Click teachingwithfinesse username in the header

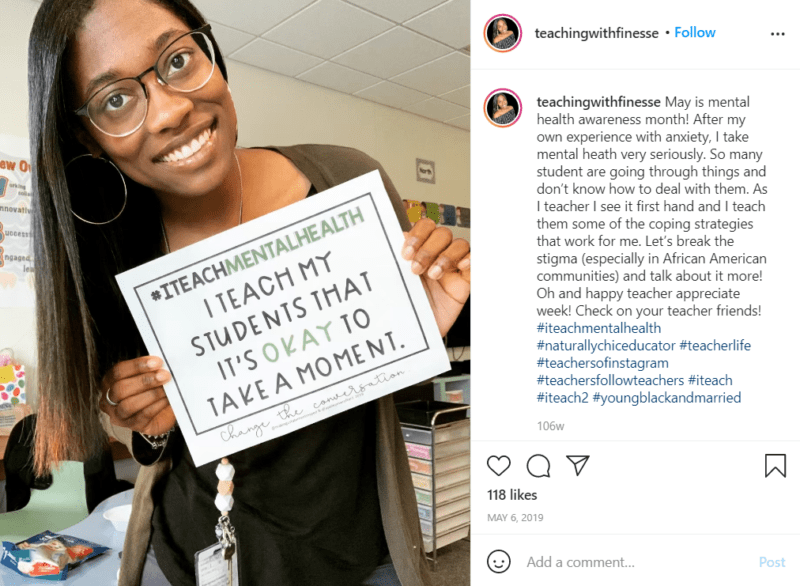pyautogui.click(x=596, y=33)
